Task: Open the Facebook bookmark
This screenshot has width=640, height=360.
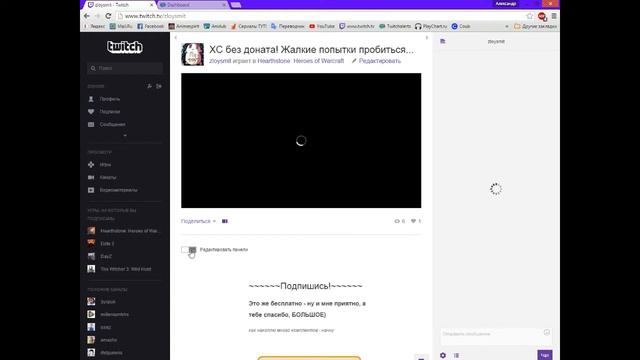Action: 151,26
